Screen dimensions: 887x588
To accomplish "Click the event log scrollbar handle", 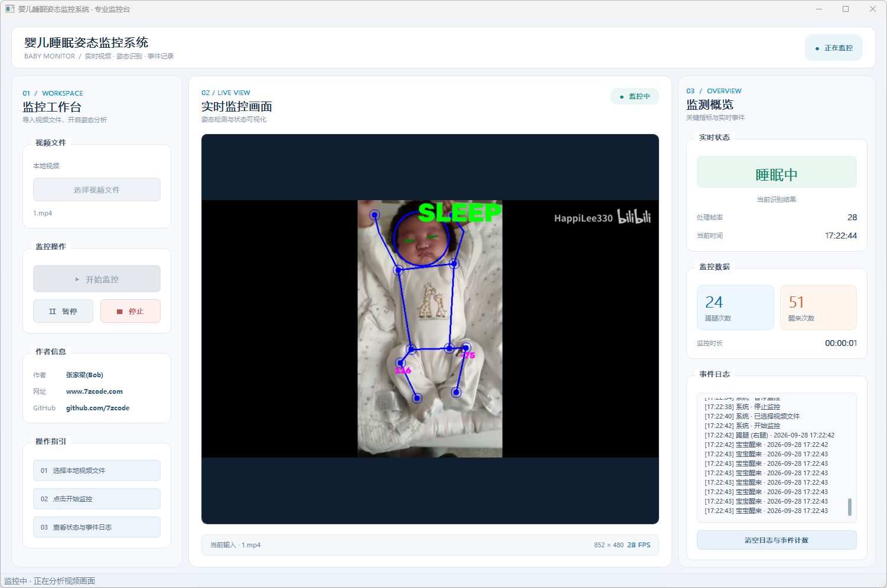I will click(x=850, y=507).
